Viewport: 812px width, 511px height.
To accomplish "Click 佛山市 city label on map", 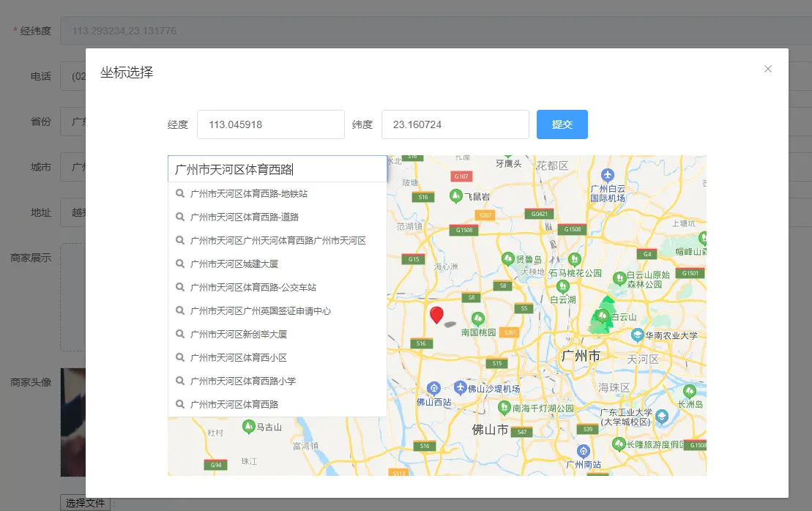I will [x=490, y=430].
